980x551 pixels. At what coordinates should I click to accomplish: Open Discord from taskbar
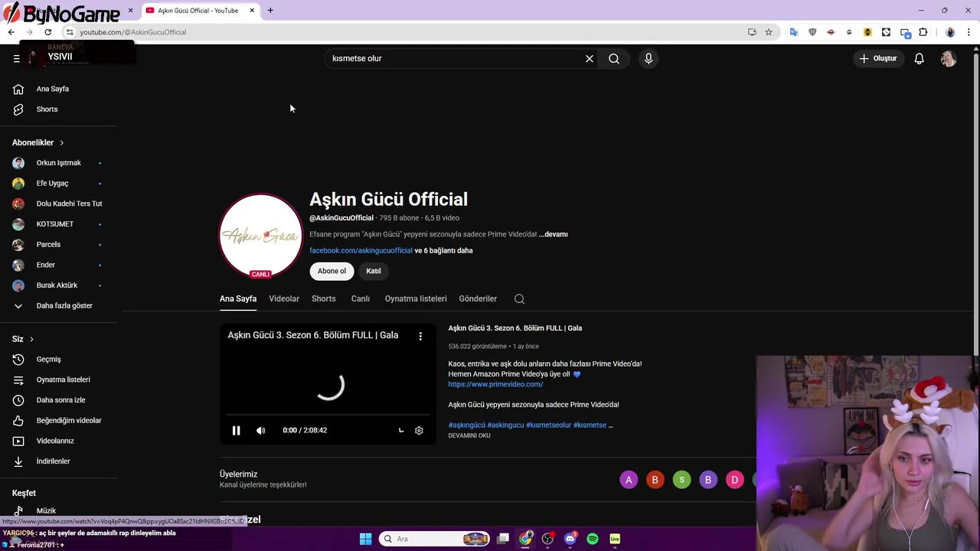pos(570,539)
